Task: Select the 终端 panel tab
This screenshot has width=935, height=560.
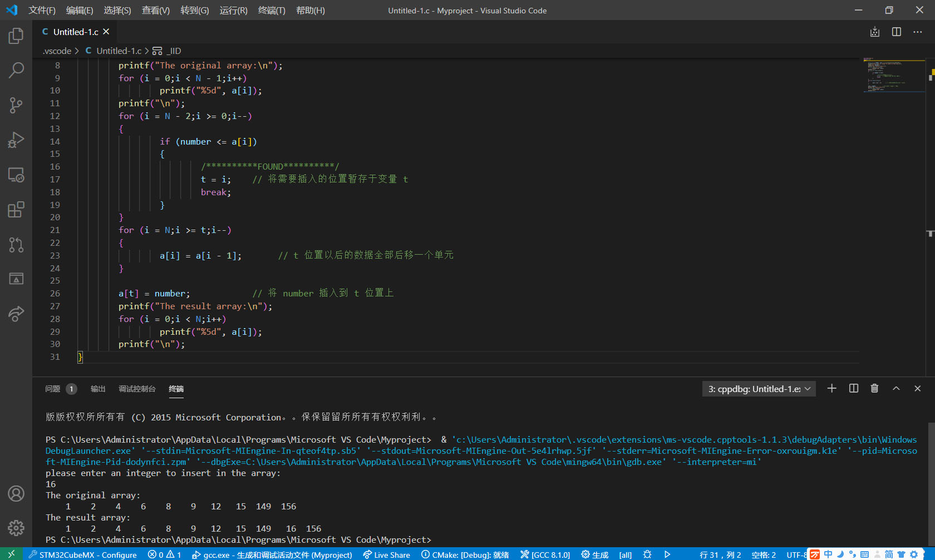Action: pos(176,389)
